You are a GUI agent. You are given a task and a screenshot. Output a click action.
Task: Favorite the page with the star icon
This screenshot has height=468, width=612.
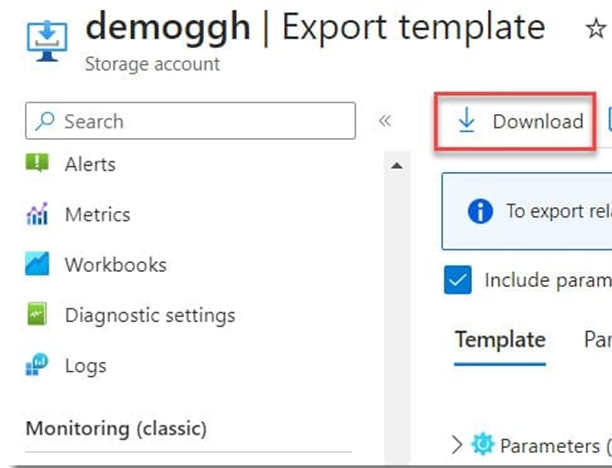tap(596, 29)
